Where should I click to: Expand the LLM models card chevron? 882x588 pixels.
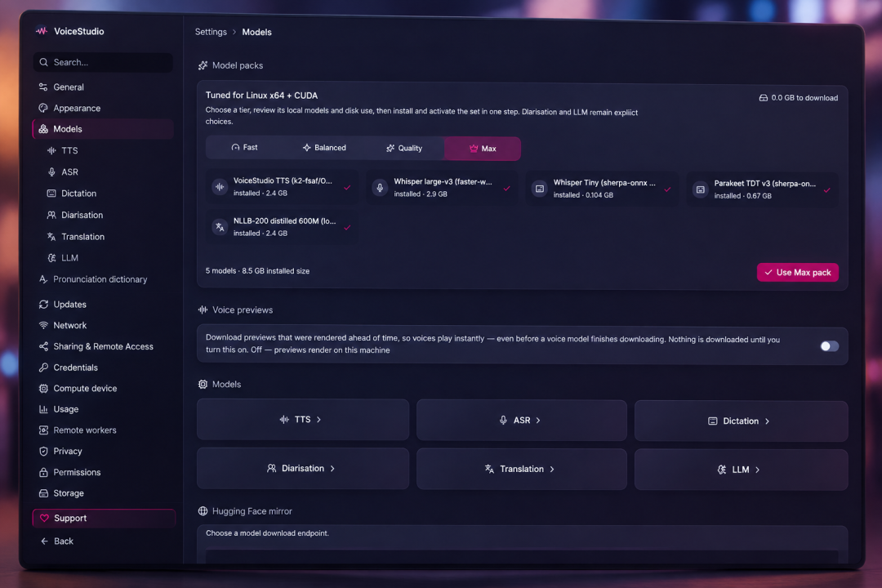758,470
